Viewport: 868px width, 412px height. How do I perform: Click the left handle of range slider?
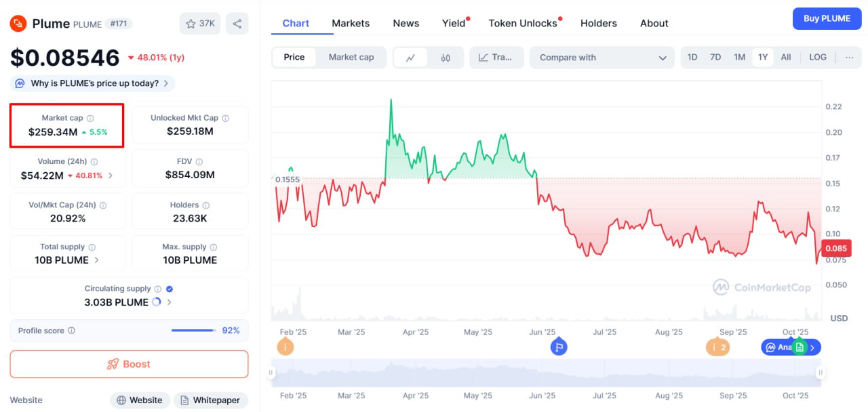tap(271, 372)
